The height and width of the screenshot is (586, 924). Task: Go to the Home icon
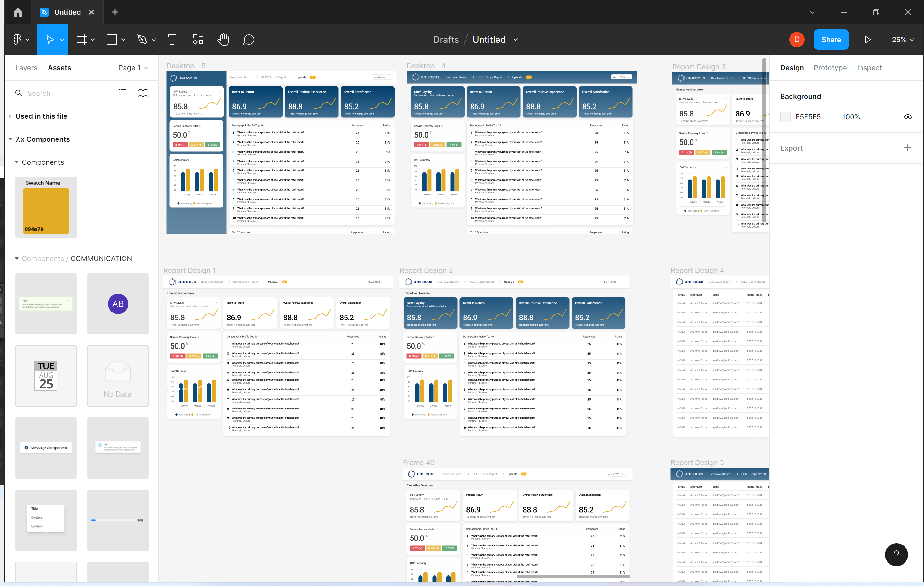tap(18, 12)
